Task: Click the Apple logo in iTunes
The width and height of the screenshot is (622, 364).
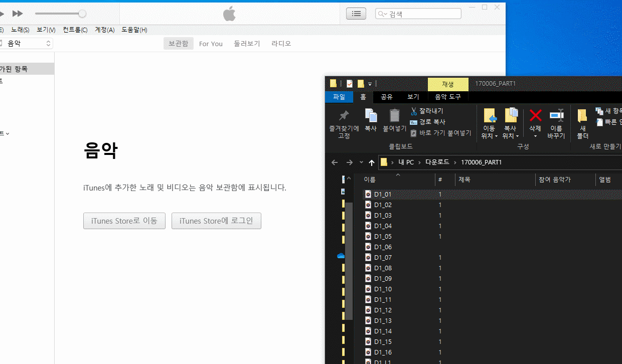Action: [x=229, y=14]
